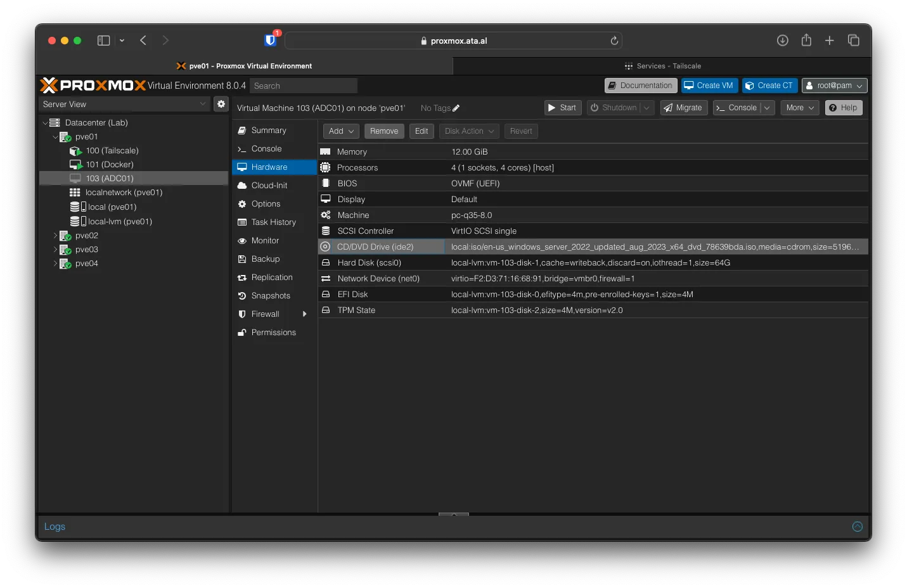The width and height of the screenshot is (907, 588).
Task: Open the Add hardware dropdown
Action: (x=341, y=131)
